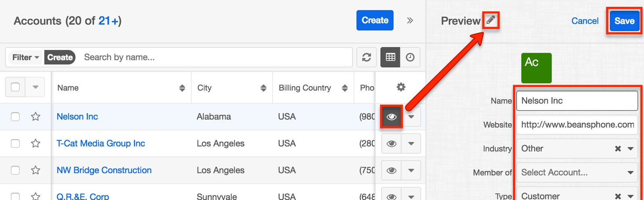Open the Member of account selector
Viewport: 644px width, 200px height.
click(577, 173)
